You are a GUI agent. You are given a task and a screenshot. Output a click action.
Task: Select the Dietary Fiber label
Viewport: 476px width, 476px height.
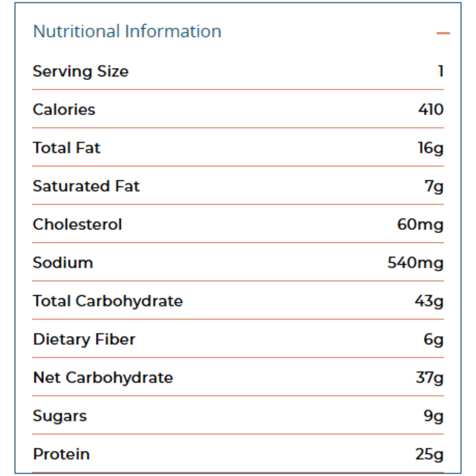pyautogui.click(x=84, y=339)
